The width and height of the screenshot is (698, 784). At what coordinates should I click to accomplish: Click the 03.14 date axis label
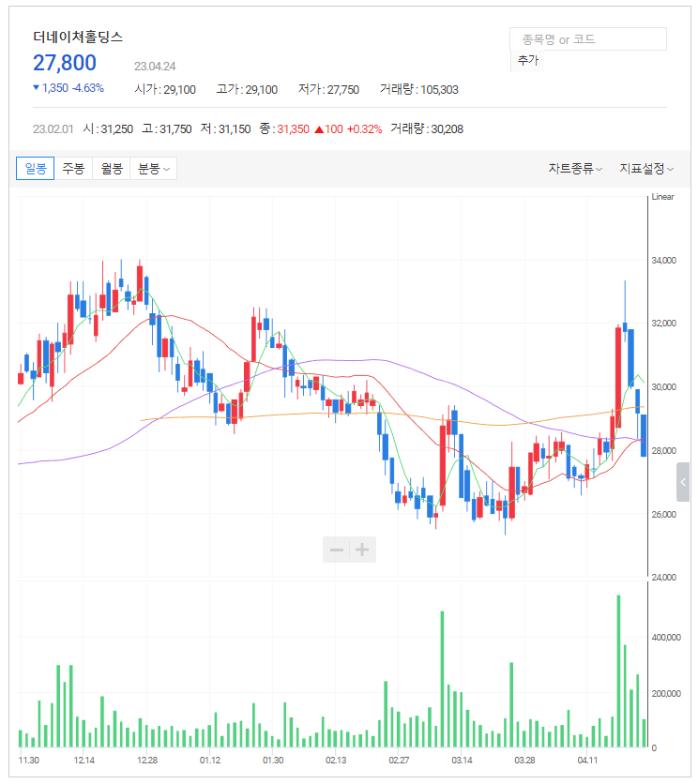click(x=462, y=760)
